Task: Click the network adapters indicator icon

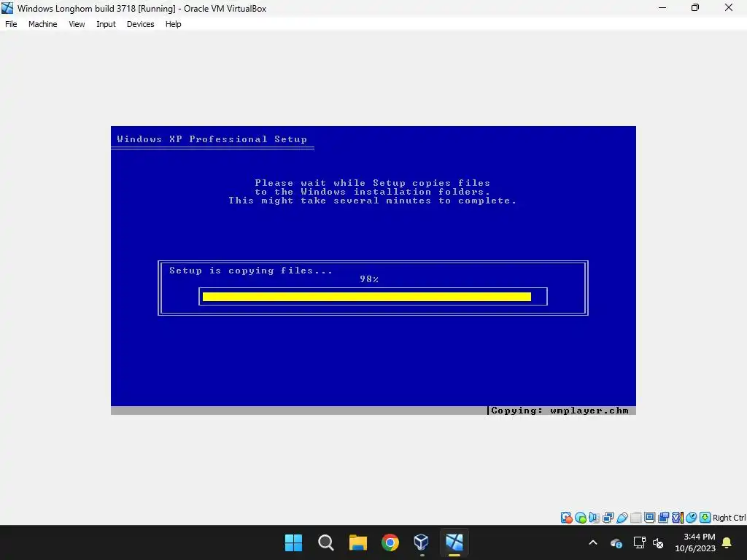Action: tap(608, 518)
